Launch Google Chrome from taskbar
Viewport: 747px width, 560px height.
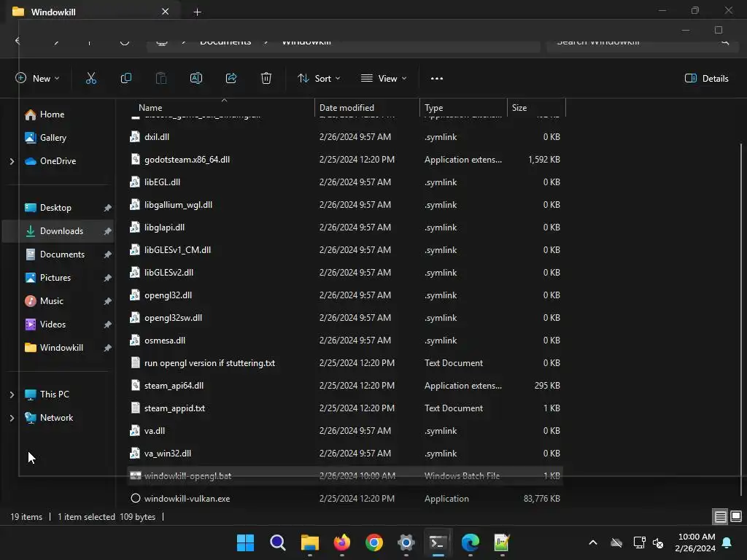click(374, 542)
